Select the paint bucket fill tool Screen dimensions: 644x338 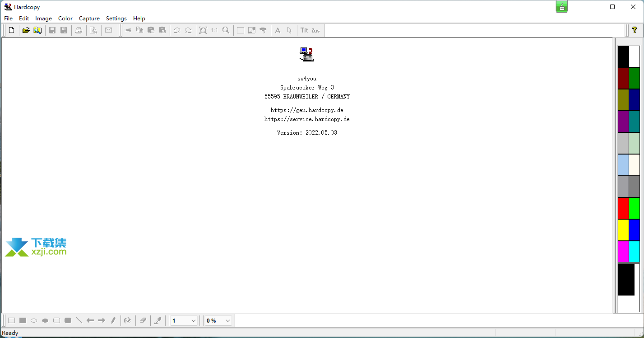click(x=128, y=320)
